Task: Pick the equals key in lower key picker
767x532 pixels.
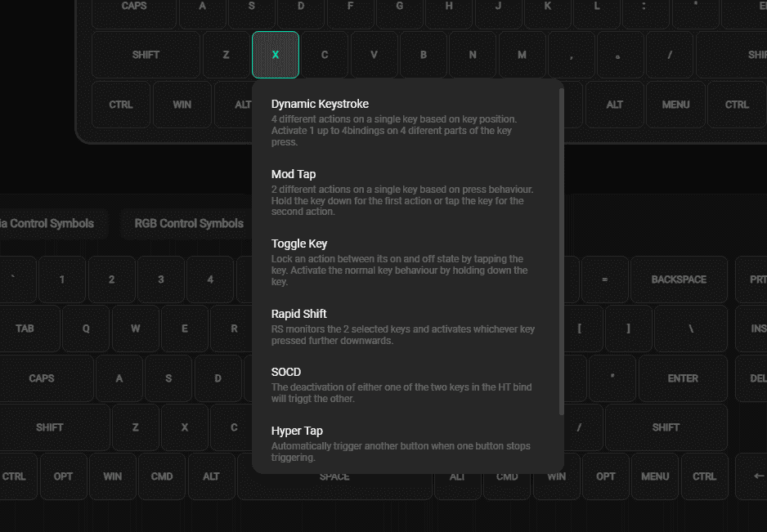Action: click(604, 279)
